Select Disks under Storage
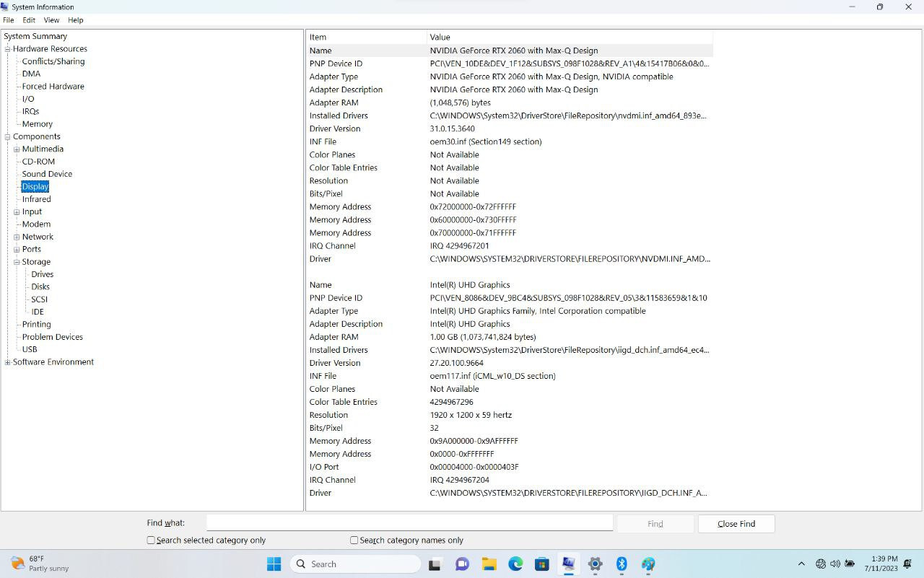The height and width of the screenshot is (578, 924). [x=40, y=287]
